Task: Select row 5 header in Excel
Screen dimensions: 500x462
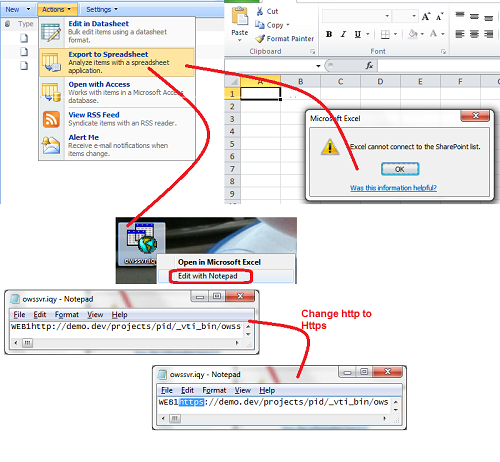Action: pos(232,144)
